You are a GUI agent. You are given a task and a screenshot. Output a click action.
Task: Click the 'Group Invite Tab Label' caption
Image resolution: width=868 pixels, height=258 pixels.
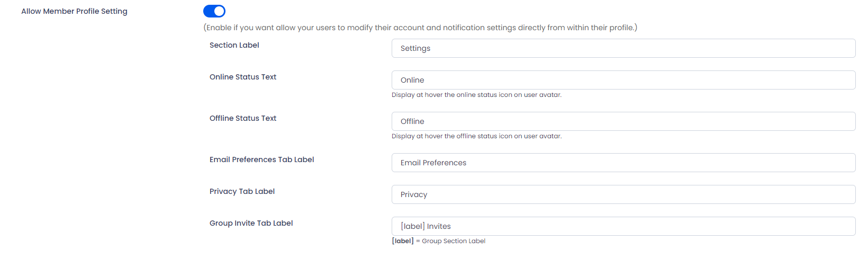click(251, 223)
